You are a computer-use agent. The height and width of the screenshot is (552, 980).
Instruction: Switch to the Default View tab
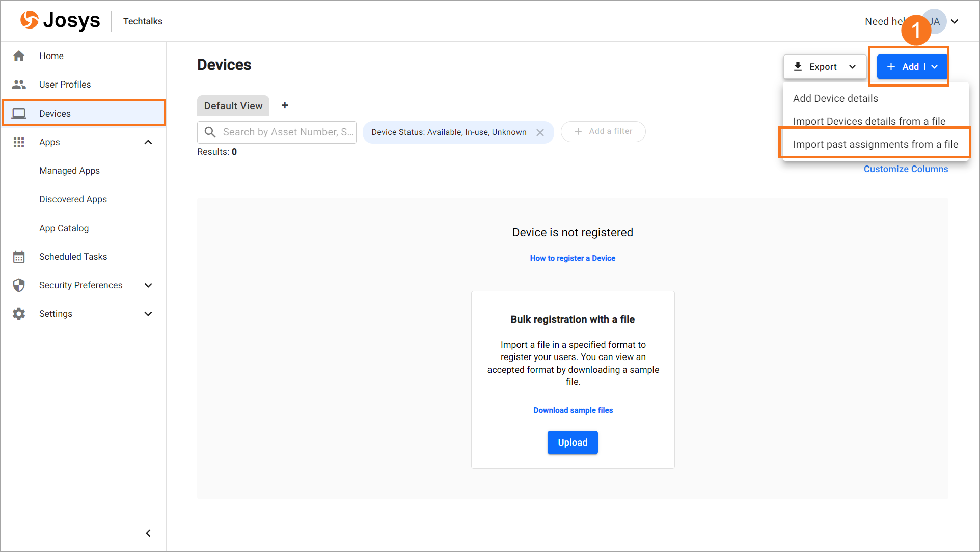coord(233,106)
